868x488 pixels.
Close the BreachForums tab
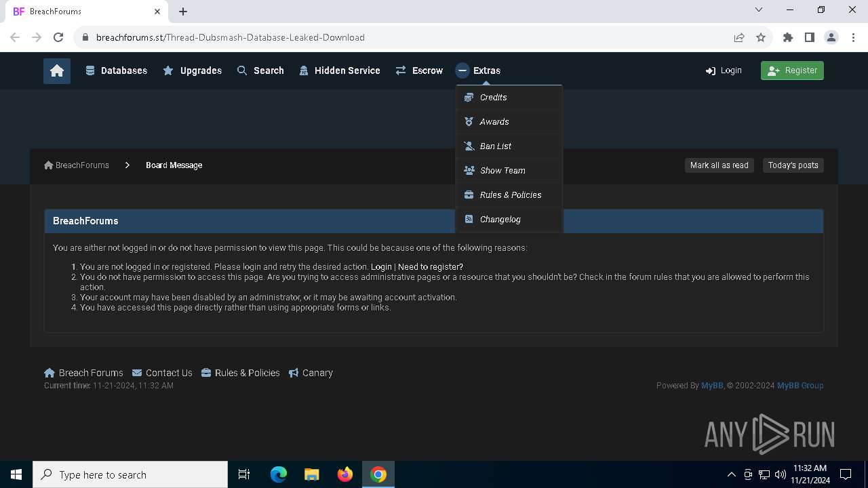click(x=157, y=12)
